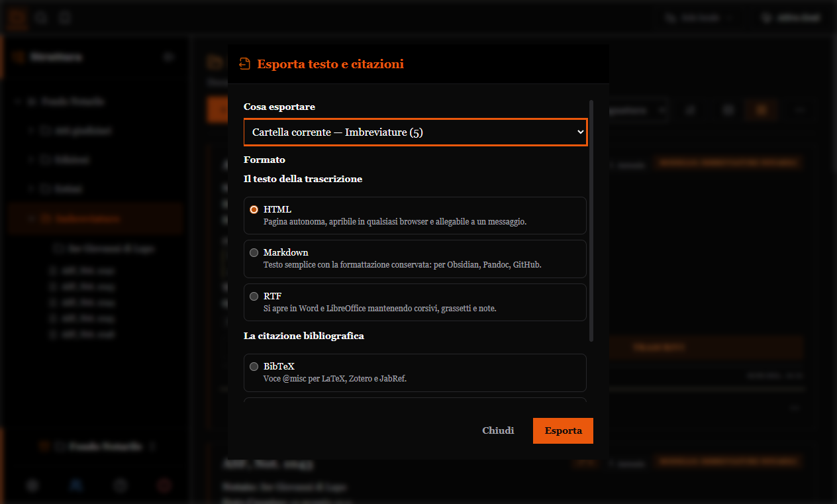
Task: Choose the Markdown radio button
Action: click(x=254, y=252)
